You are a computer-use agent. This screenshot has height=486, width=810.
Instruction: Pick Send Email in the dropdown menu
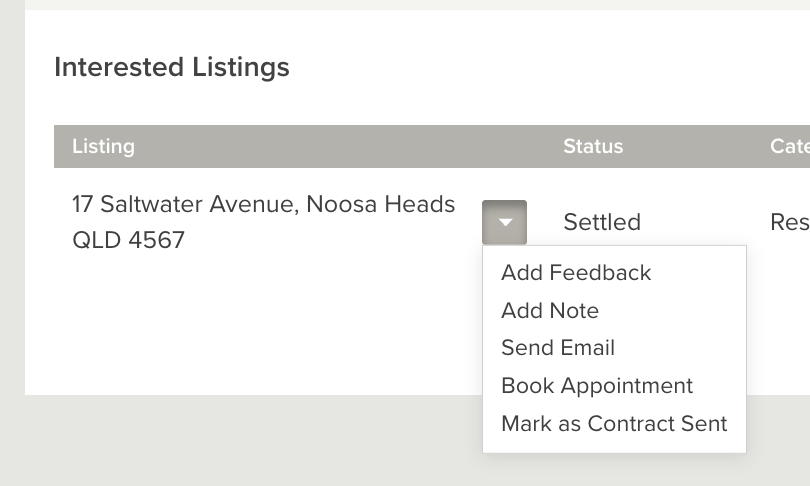pos(558,348)
